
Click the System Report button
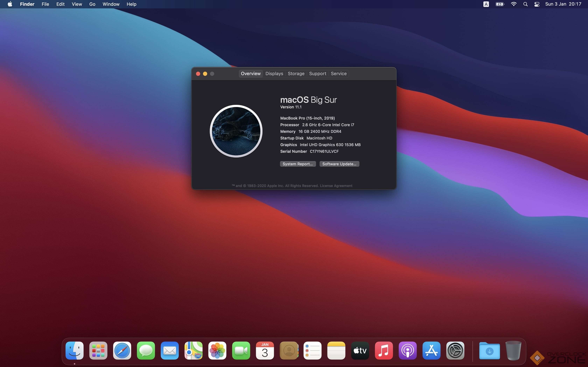pyautogui.click(x=298, y=164)
